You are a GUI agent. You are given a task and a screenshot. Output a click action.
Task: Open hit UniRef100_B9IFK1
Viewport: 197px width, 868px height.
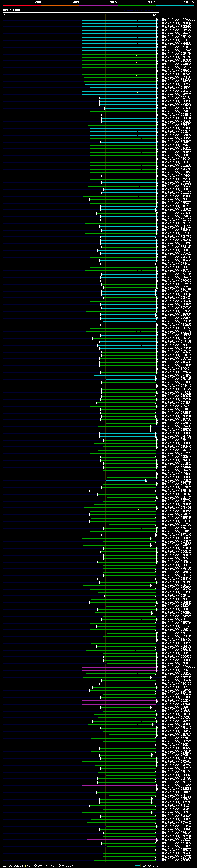176,40
